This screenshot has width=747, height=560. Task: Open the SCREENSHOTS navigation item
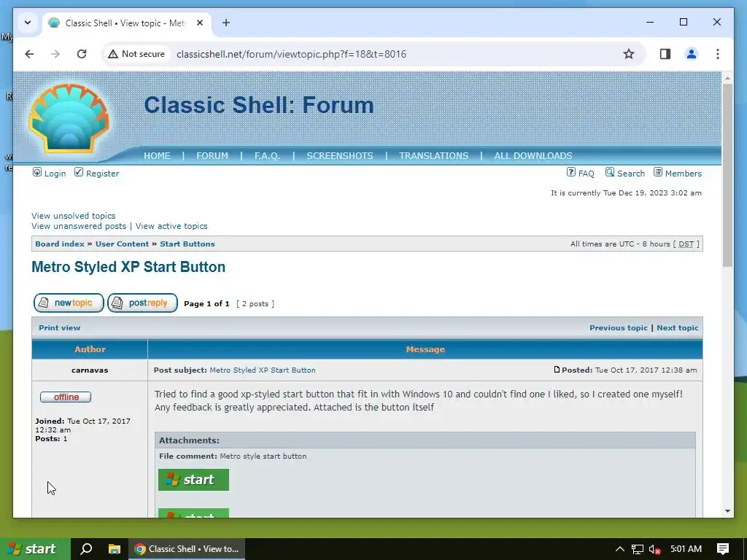pyautogui.click(x=340, y=156)
